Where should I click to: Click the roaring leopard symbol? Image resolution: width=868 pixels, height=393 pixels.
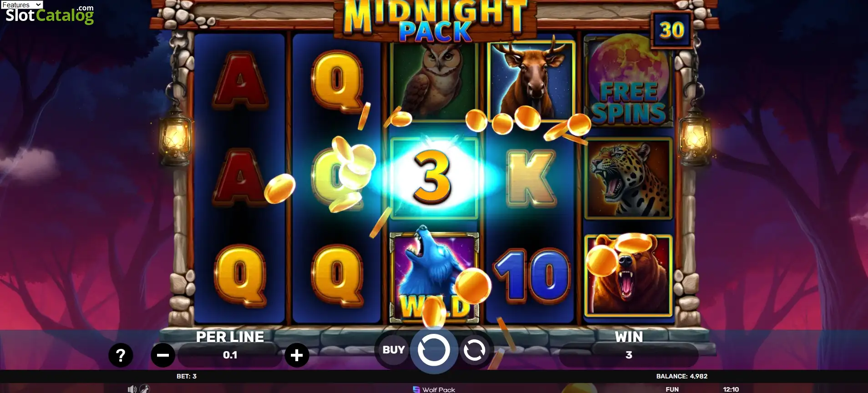[628, 178]
